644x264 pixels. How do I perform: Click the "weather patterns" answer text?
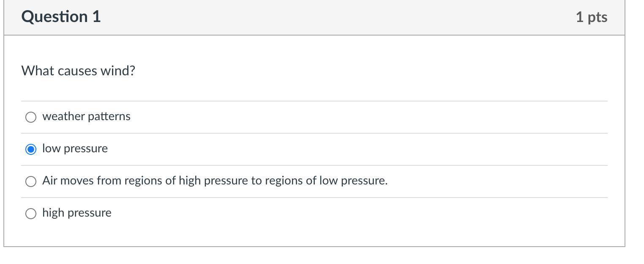pos(86,116)
